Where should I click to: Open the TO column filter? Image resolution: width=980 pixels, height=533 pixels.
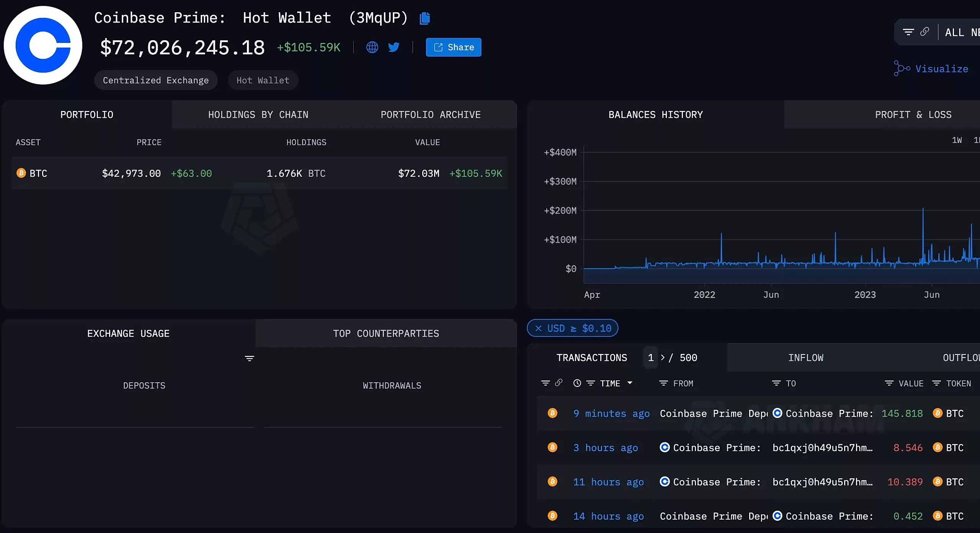776,383
